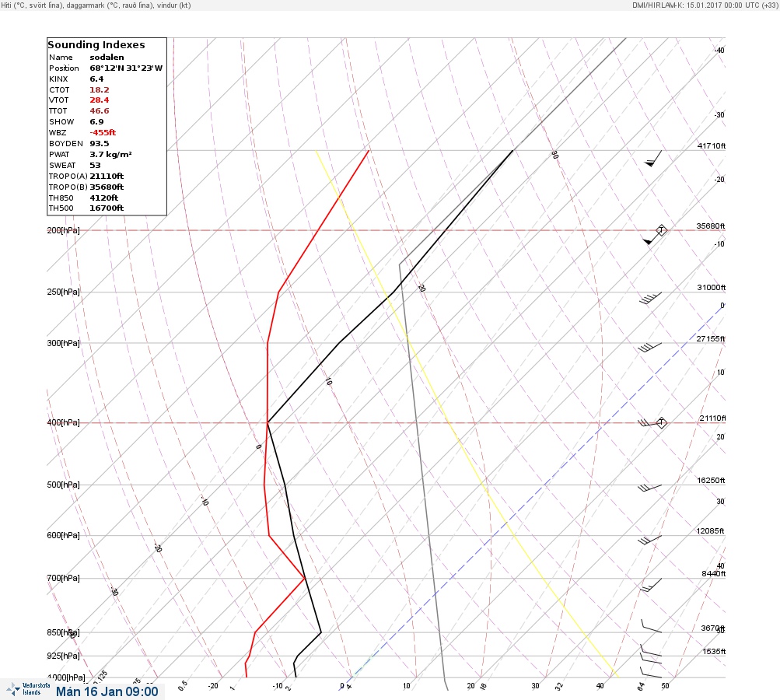Click the KINX value 6.4

pyautogui.click(x=96, y=79)
